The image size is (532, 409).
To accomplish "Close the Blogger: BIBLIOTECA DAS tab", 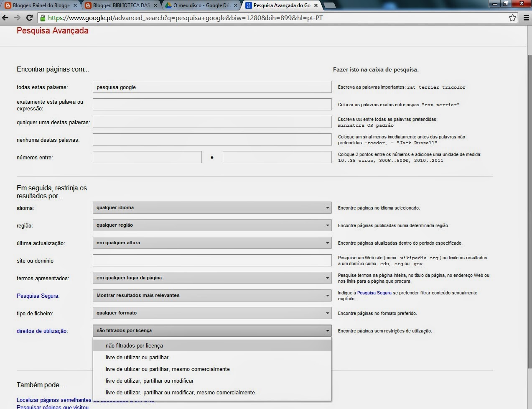I will point(155,5).
